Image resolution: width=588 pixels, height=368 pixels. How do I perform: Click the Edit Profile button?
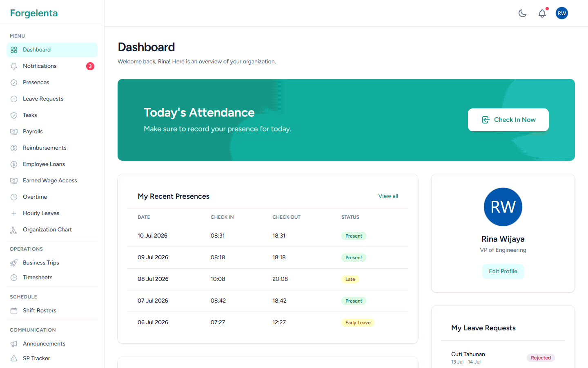503,272
